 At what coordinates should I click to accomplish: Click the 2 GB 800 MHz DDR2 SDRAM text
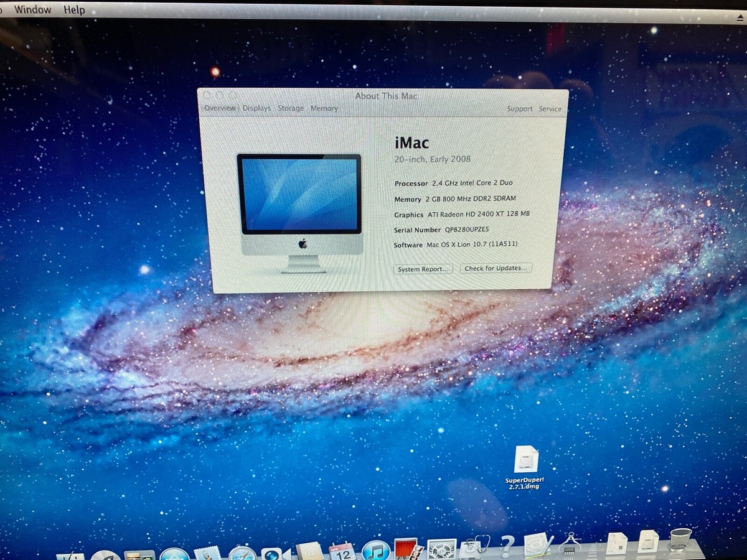point(471,198)
